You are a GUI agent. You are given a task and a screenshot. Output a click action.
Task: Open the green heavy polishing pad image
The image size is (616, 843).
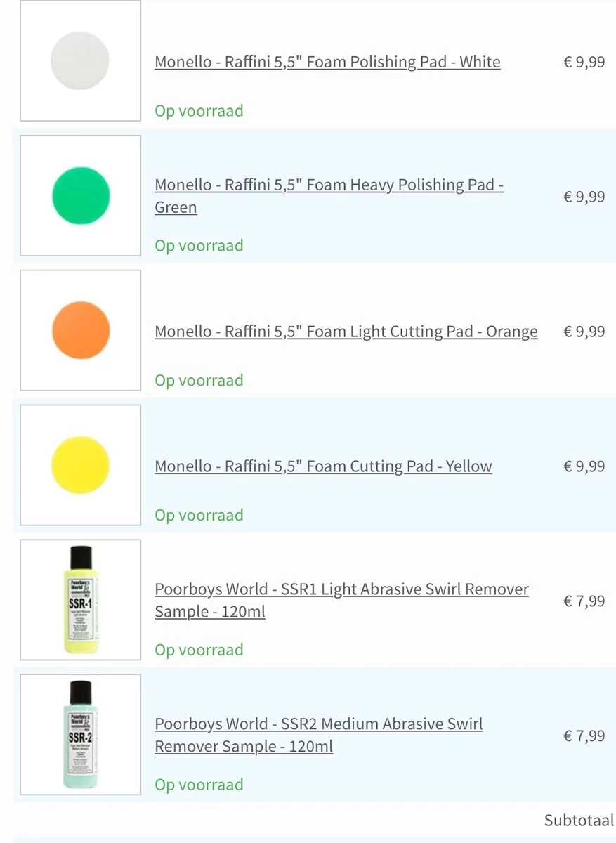(80, 195)
